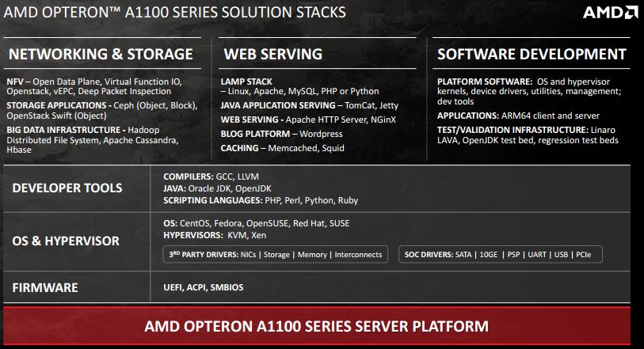644x349 pixels.
Task: Click the Compilers: GCC, LLVM line
Action: (212, 176)
